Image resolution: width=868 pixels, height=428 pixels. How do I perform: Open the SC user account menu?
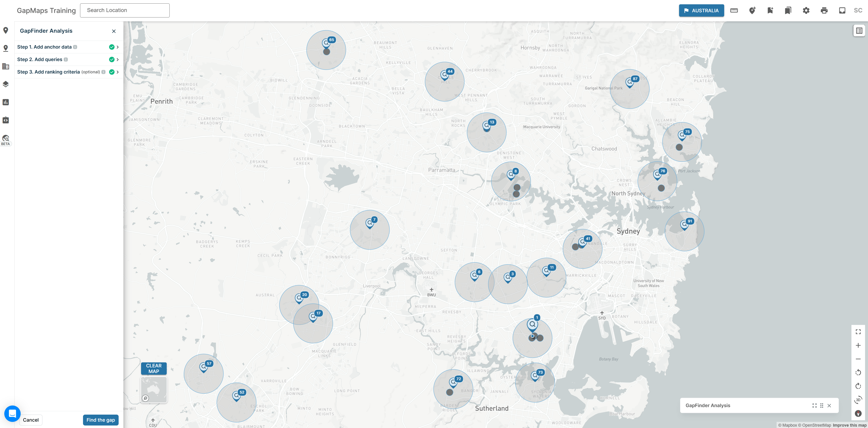coord(858,10)
